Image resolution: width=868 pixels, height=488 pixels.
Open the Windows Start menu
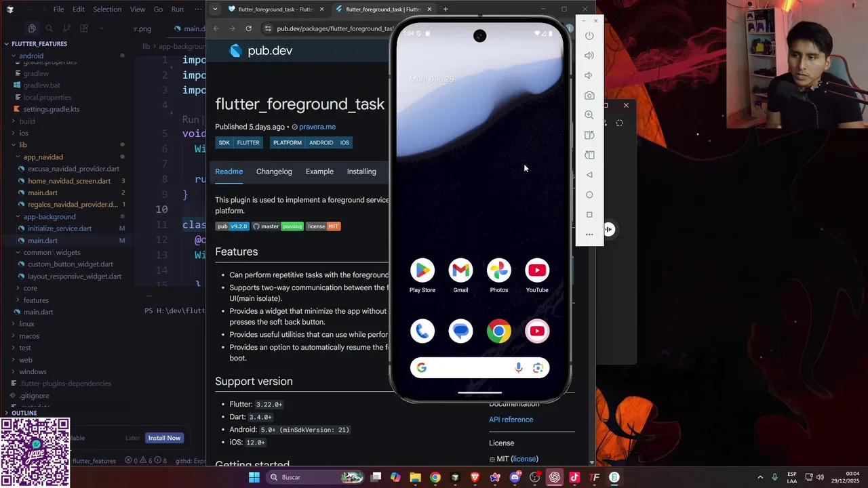[254, 477]
